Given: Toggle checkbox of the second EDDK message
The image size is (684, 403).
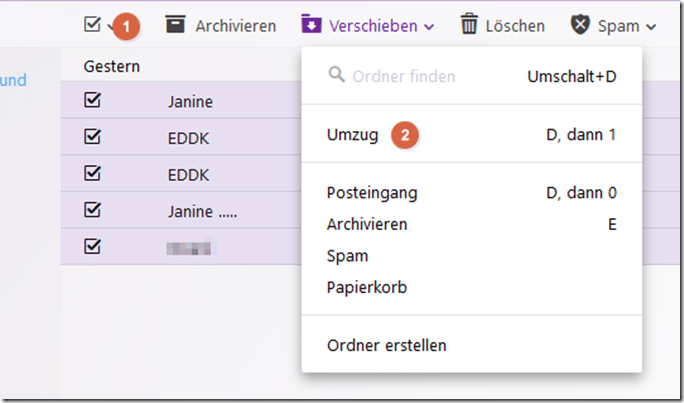Looking at the screenshot, I should [x=92, y=174].
